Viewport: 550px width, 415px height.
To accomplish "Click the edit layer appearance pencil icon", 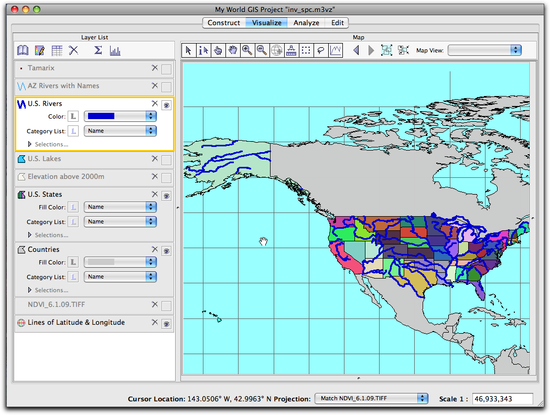I will (x=40, y=51).
